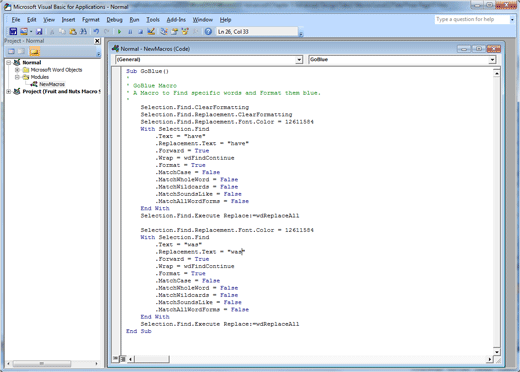Run the macro with green play icon

119,32
